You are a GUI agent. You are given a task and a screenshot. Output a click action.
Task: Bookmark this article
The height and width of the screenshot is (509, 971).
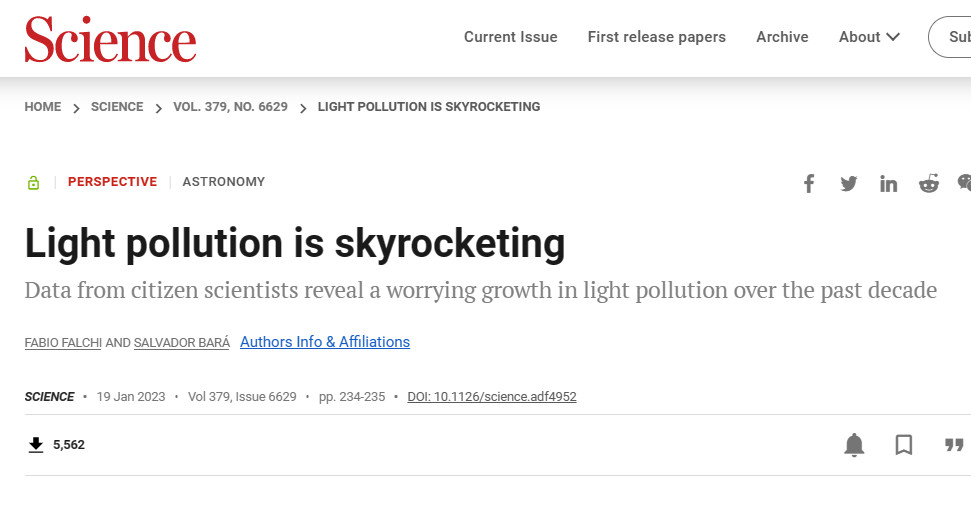(x=904, y=445)
